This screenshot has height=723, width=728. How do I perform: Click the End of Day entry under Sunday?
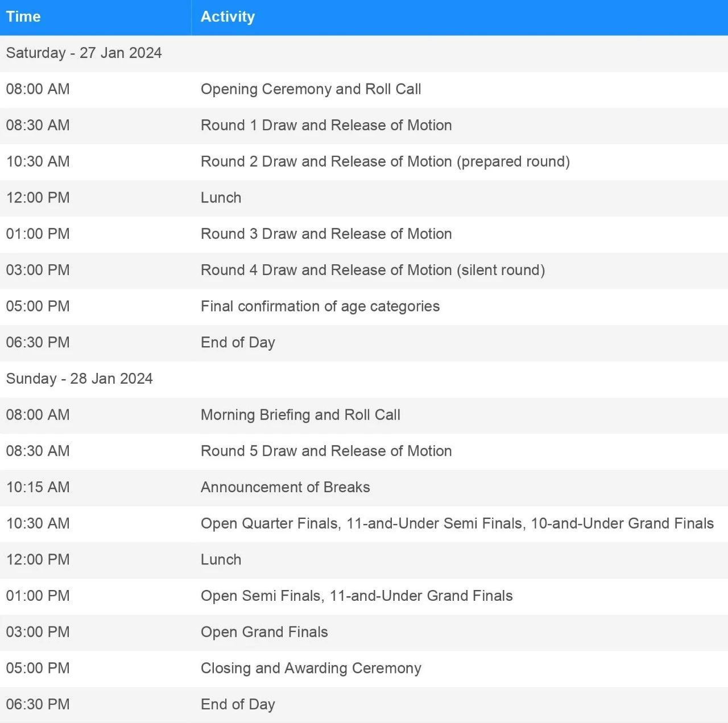click(238, 704)
